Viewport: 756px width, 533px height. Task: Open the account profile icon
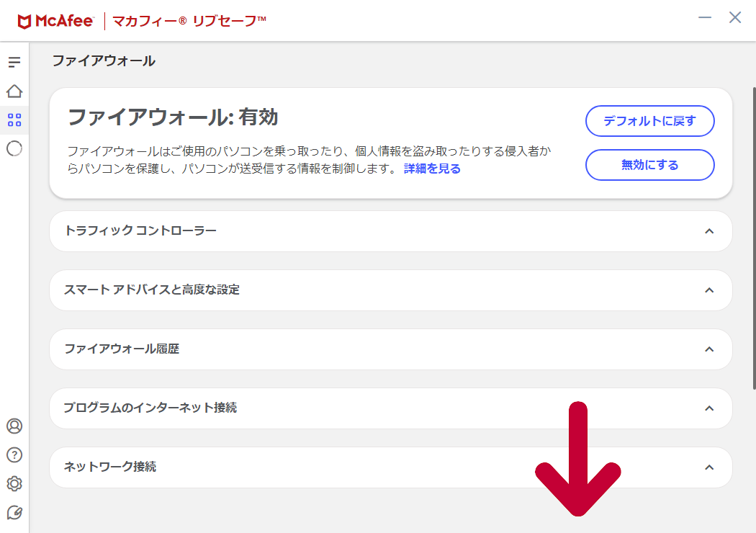point(14,426)
